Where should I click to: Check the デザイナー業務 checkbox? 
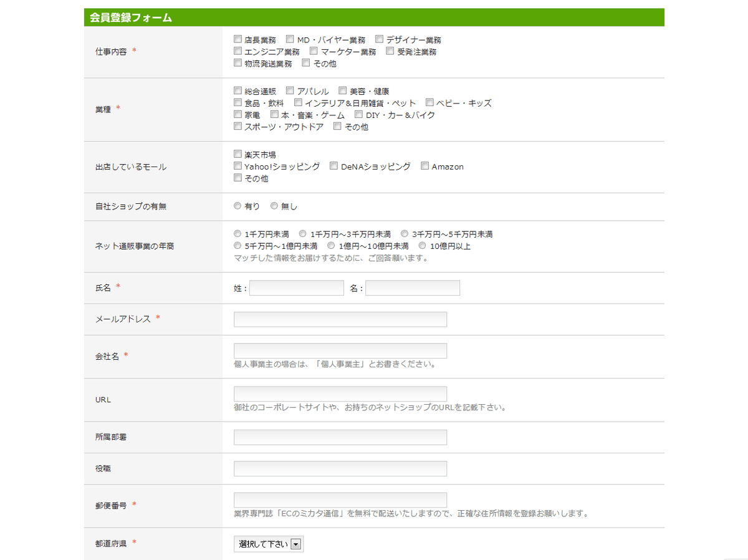[379, 39]
